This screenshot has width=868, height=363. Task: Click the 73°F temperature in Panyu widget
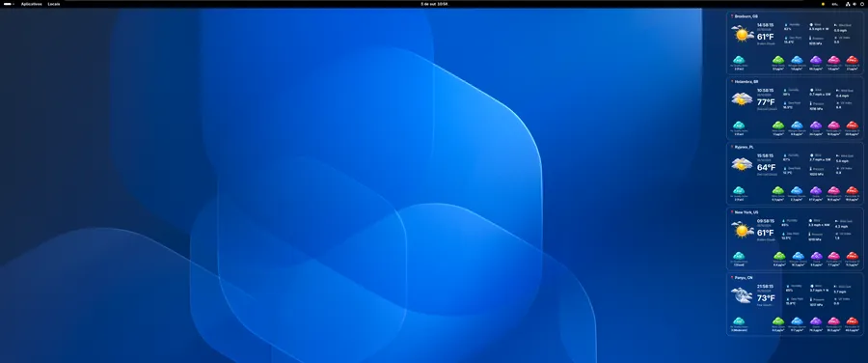766,298
